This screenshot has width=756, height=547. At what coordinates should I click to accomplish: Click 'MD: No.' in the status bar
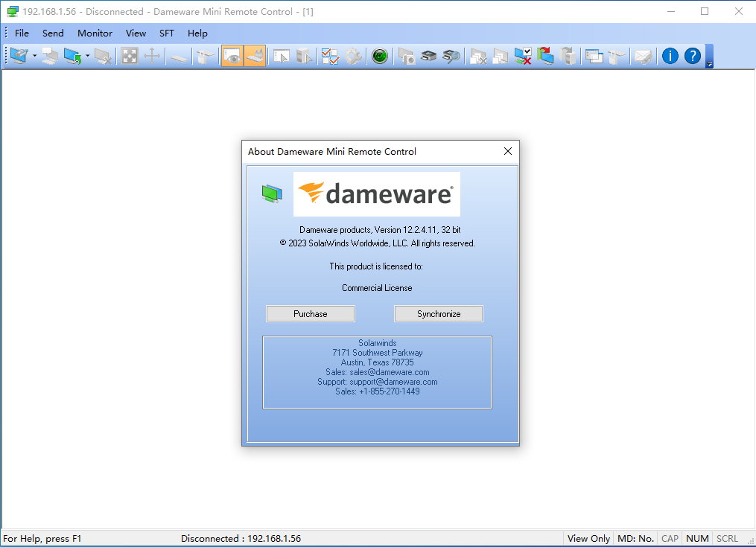click(635, 538)
